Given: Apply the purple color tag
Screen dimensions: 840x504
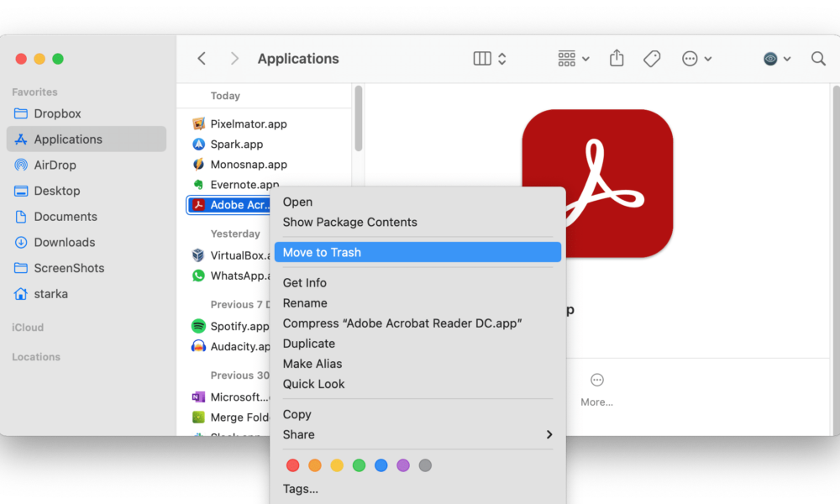Looking at the screenshot, I should (x=403, y=465).
